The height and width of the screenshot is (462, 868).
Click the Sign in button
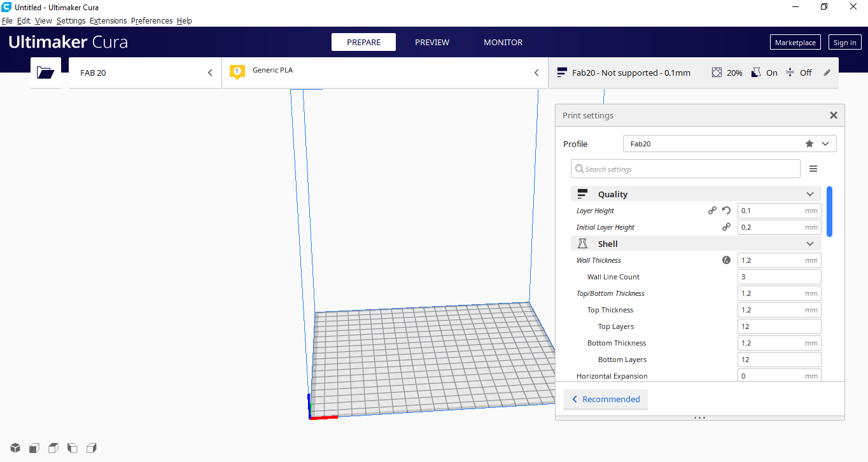coord(844,43)
